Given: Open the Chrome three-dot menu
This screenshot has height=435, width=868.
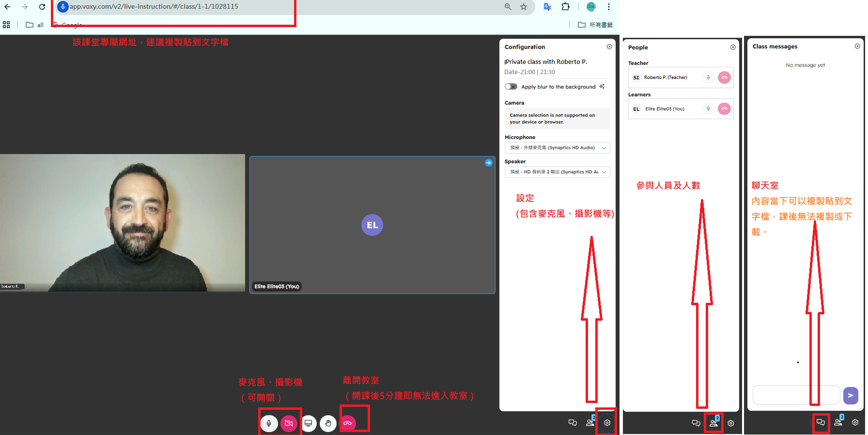Looking at the screenshot, I should click(x=609, y=7).
